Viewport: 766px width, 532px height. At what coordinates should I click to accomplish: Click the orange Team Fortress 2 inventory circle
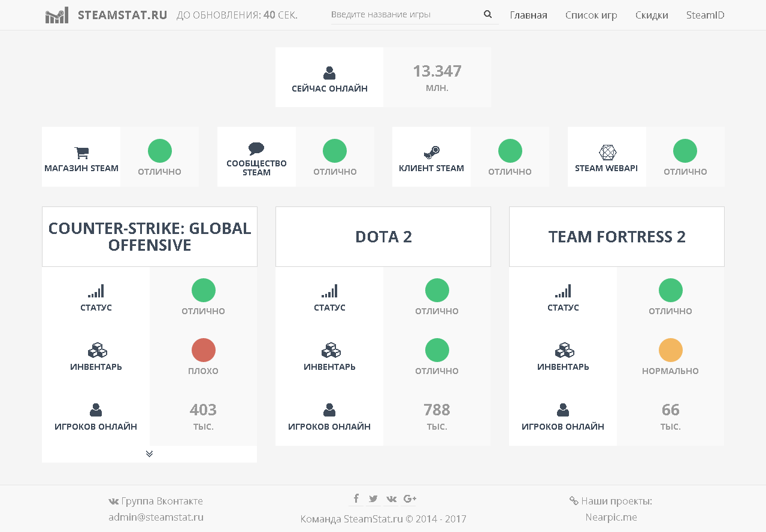(671, 350)
